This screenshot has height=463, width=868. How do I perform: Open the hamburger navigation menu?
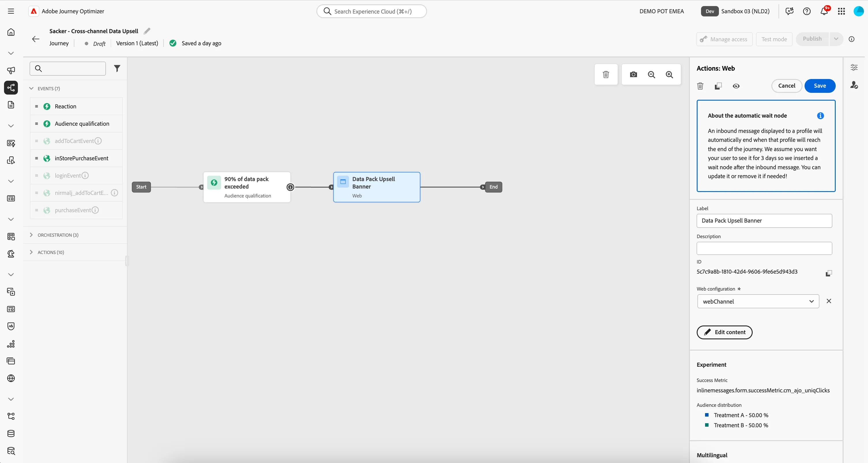point(11,11)
